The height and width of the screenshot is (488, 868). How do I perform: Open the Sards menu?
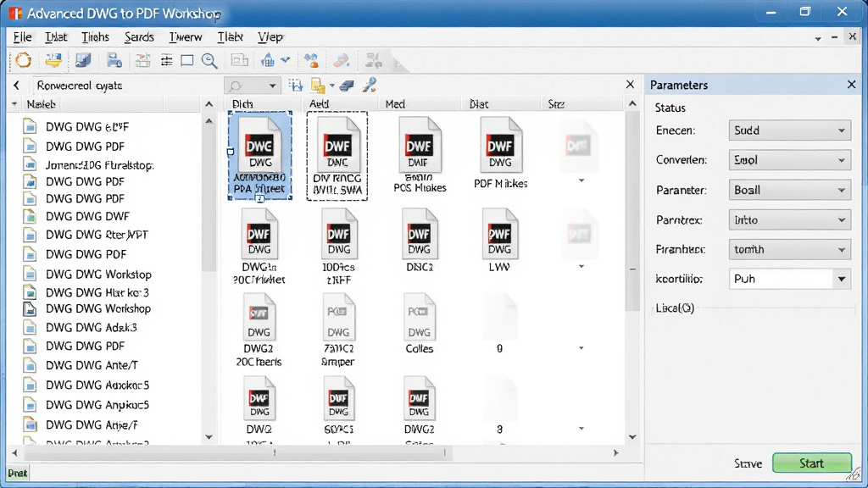139,37
